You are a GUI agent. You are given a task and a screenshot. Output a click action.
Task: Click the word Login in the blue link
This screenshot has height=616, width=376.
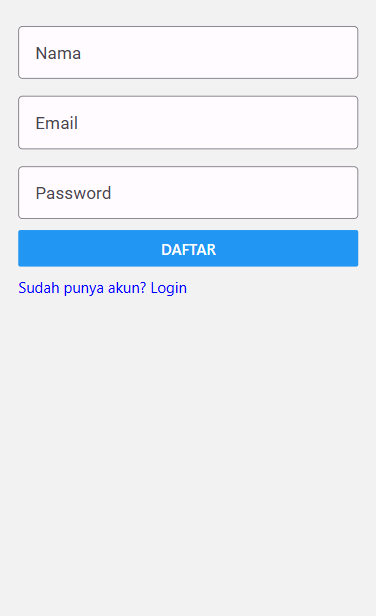(x=169, y=288)
